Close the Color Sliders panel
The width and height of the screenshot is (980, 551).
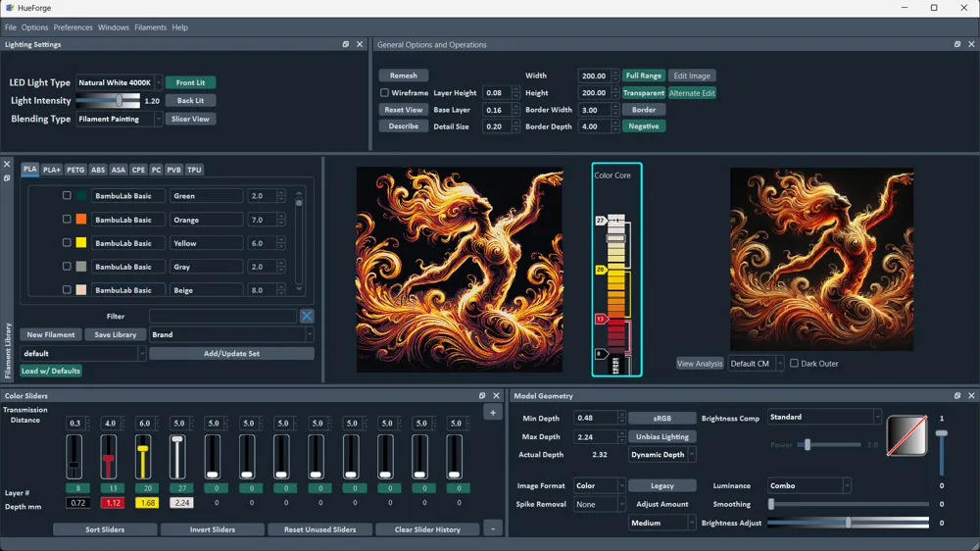coord(496,396)
